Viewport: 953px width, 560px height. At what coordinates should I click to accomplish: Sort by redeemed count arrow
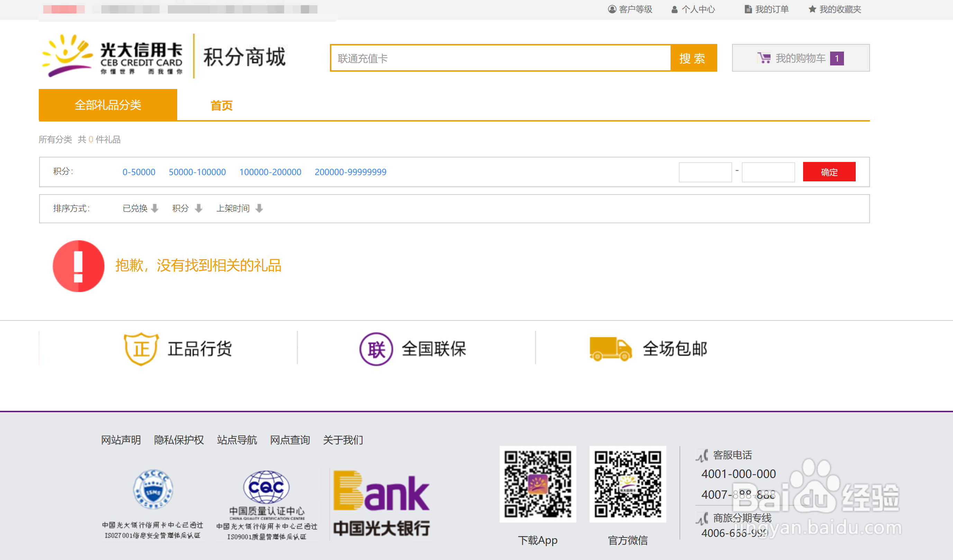point(155,208)
